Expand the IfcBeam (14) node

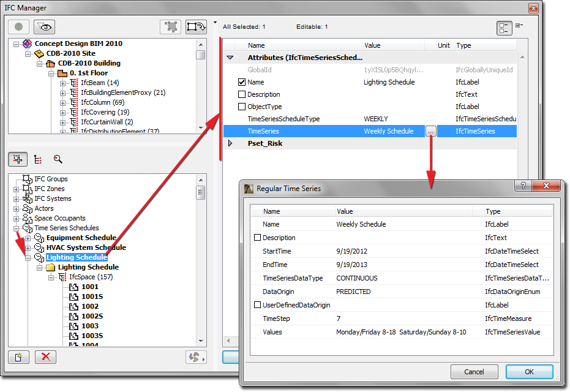62,83
